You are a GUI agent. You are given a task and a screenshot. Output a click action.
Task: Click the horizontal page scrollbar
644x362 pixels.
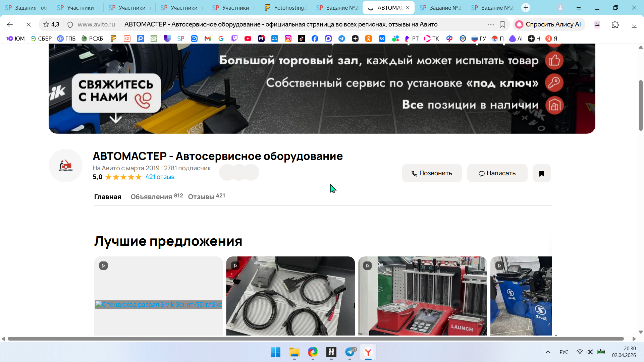(x=315, y=339)
